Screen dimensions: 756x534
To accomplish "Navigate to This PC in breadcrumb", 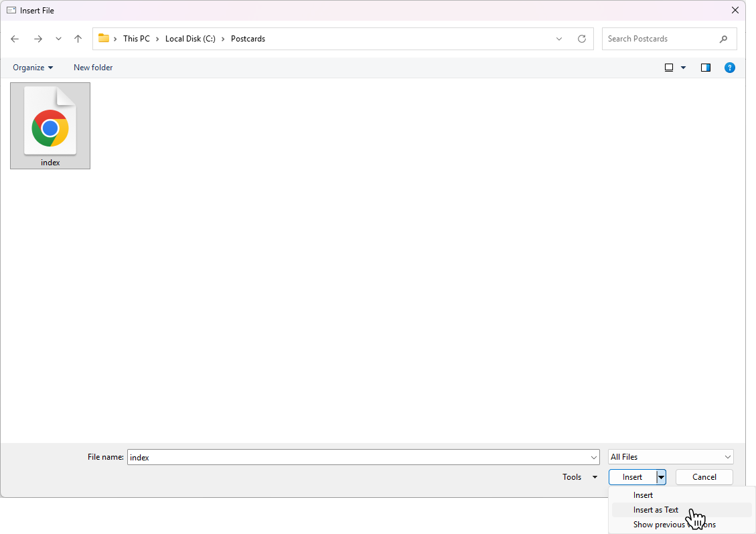I will 137,39.
